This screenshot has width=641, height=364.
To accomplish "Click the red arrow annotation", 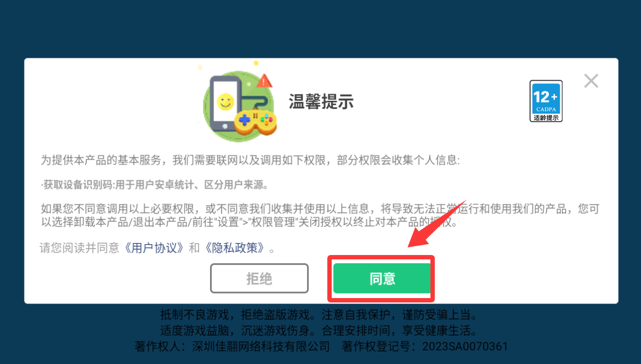I will 436,225.
